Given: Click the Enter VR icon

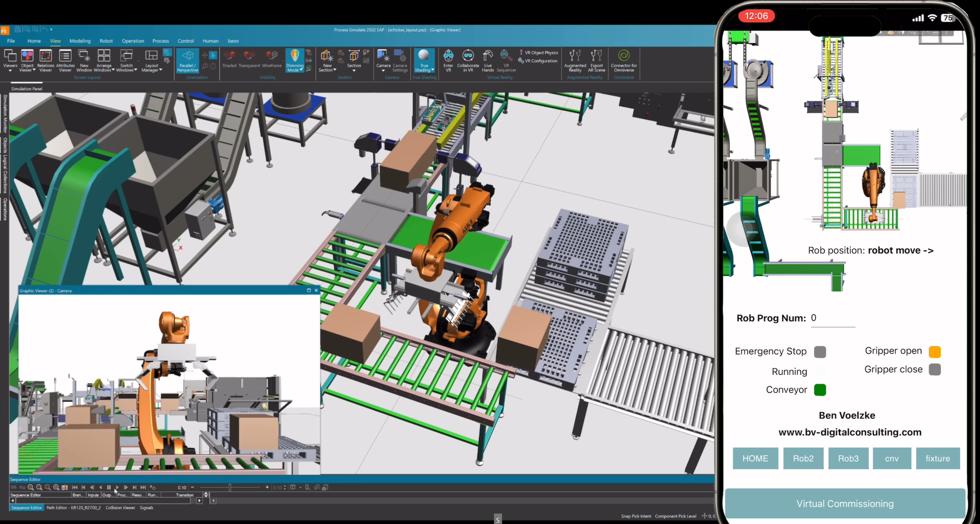Looking at the screenshot, I should (448, 61).
